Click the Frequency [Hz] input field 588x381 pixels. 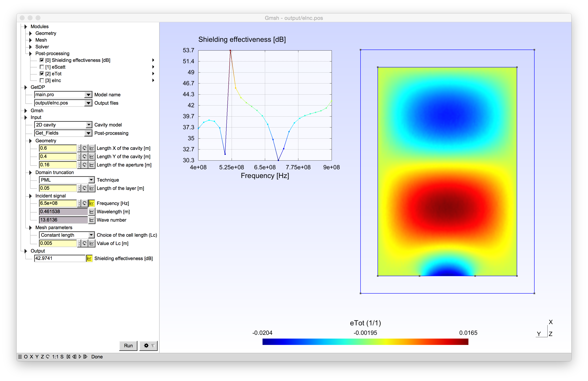tap(58, 203)
